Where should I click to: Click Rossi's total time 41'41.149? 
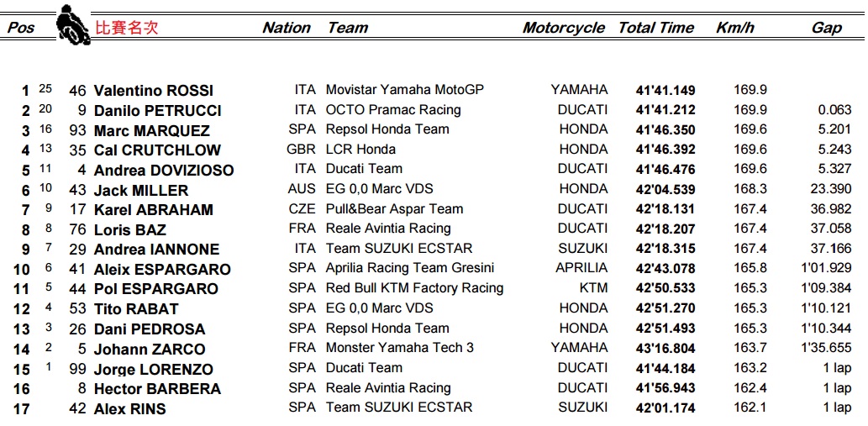click(665, 91)
